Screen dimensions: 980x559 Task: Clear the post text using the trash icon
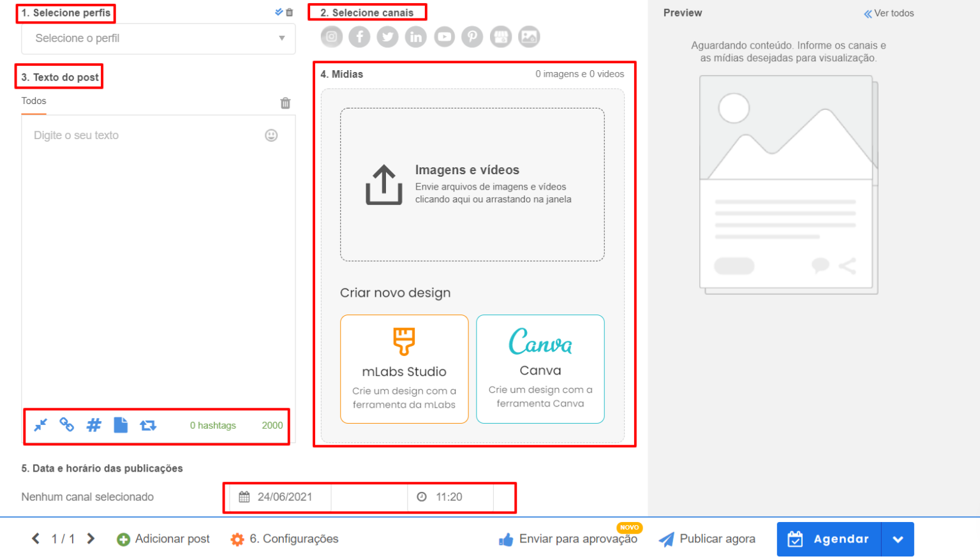tap(285, 103)
